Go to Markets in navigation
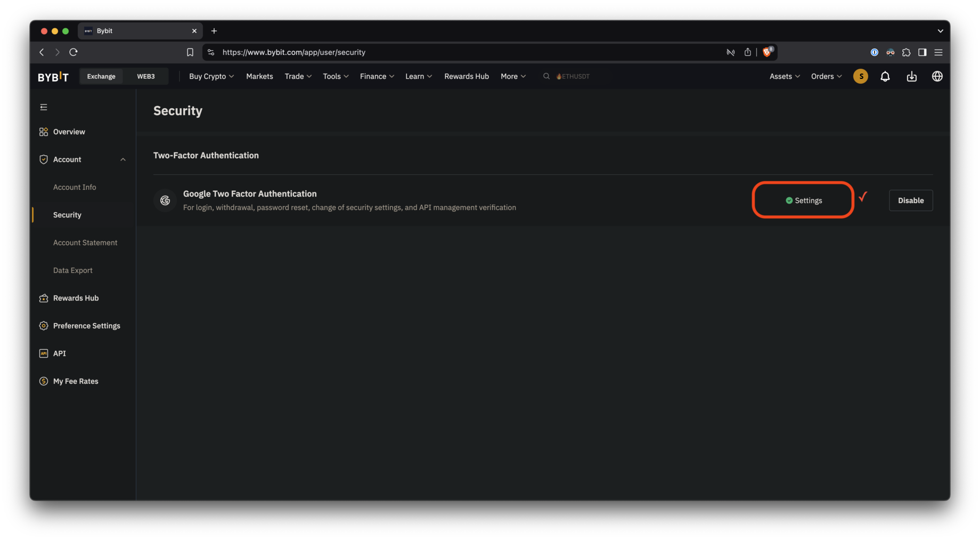Screen dimensions: 980x540 click(259, 76)
